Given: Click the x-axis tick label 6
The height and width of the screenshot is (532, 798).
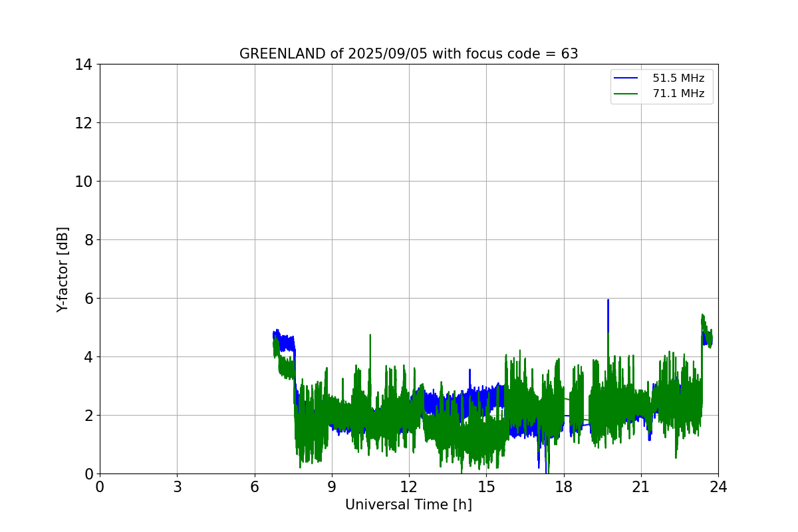Looking at the screenshot, I should (255, 487).
